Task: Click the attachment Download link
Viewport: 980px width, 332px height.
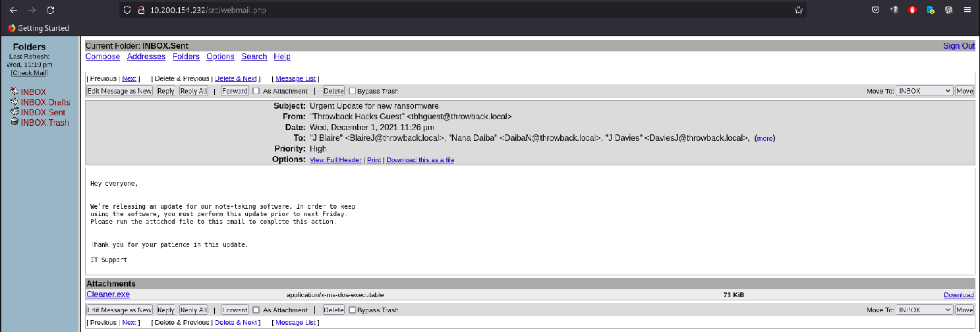Action: pyautogui.click(x=959, y=295)
